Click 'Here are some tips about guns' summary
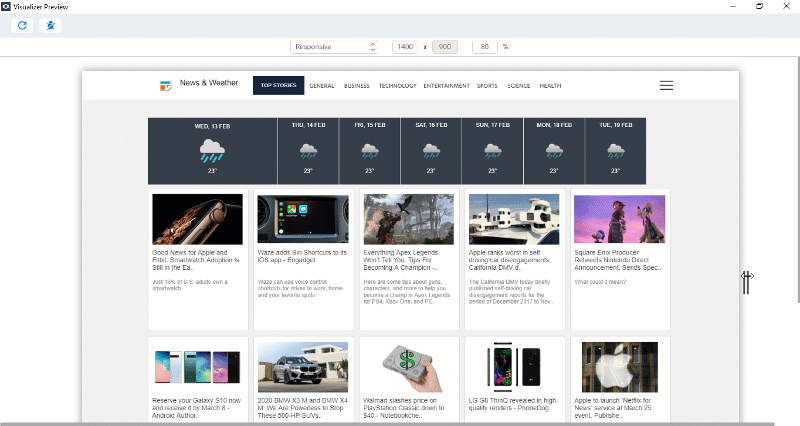The image size is (800, 426). pos(407,292)
